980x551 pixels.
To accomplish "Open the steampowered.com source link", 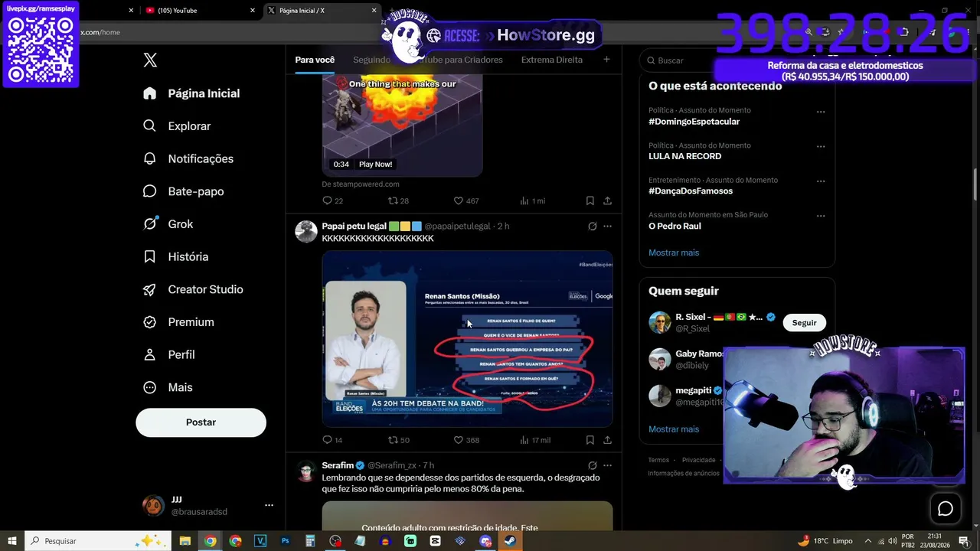I will click(361, 184).
